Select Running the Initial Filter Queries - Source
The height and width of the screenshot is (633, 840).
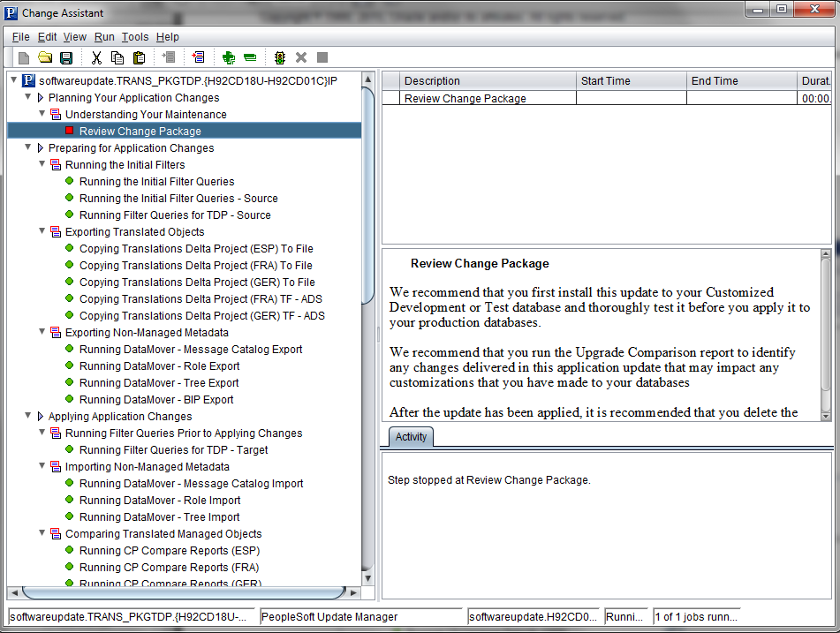coord(178,198)
